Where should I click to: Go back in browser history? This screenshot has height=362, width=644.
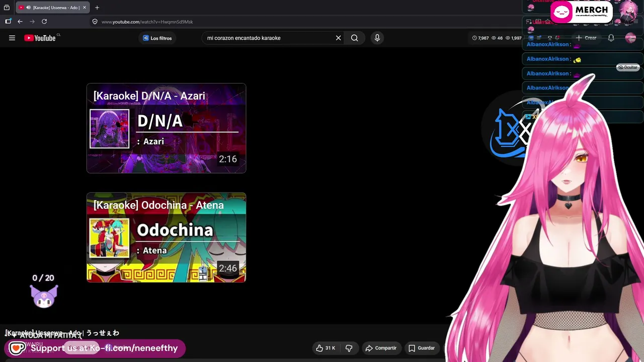[x=20, y=22]
